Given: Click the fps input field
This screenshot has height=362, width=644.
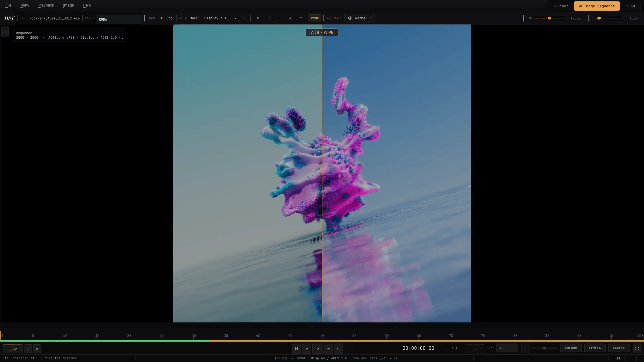Looking at the screenshot, I should pos(506,348).
